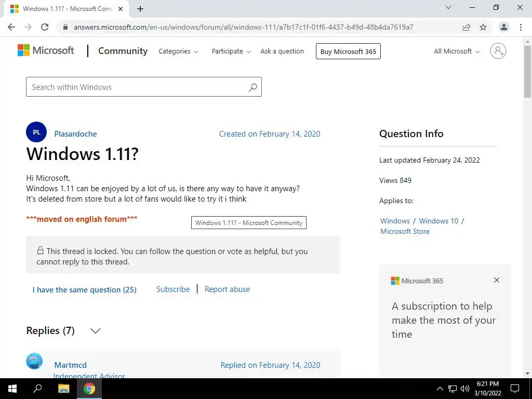Open a new tab with plus icon

point(140,9)
